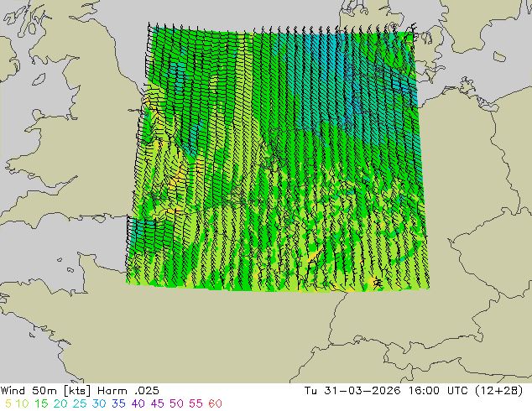This screenshot has height=411, width=532.
Task: Click the '20' legend value
Action: coord(60,403)
